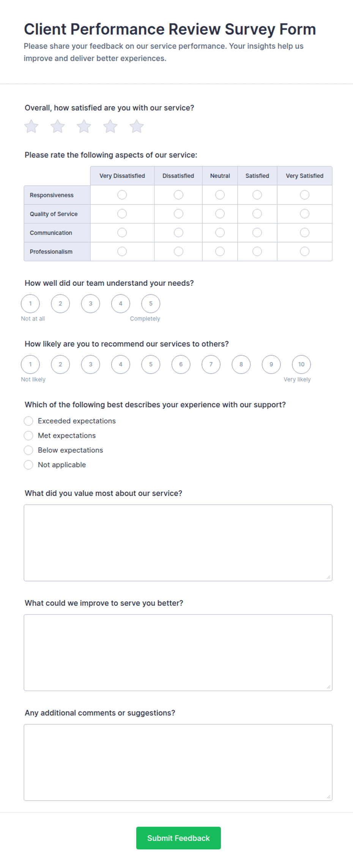Click the additional comments text area
Image resolution: width=353 pixels, height=868 pixels.
tap(178, 762)
